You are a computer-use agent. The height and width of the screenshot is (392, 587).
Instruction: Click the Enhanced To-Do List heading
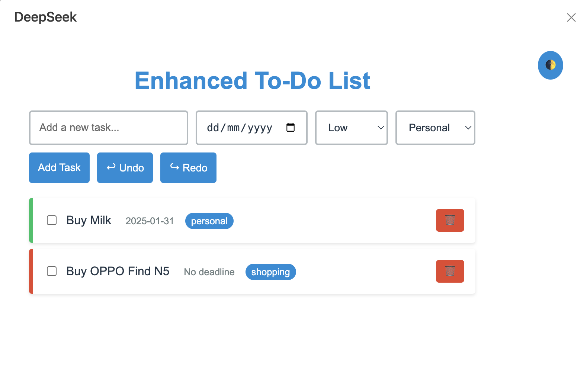tap(252, 81)
